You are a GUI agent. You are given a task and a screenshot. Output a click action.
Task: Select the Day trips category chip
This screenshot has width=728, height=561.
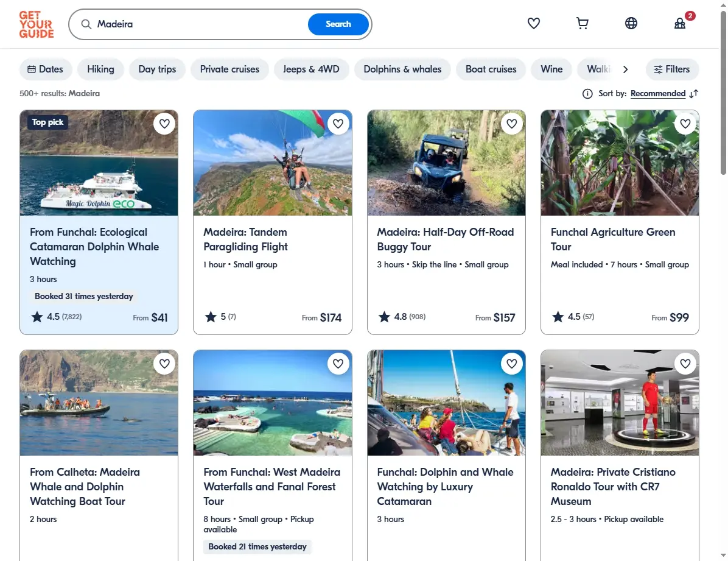(158, 69)
